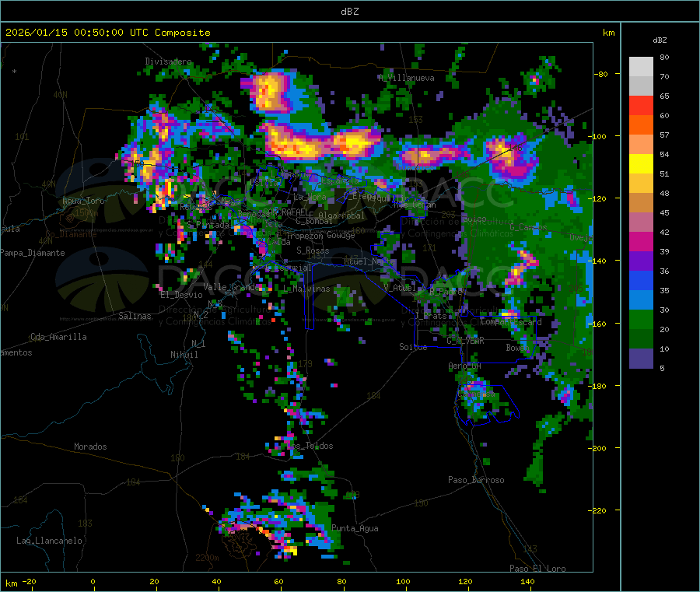
Task: Click the 'km' unit label at bottom-left
Action: [x=11, y=583]
